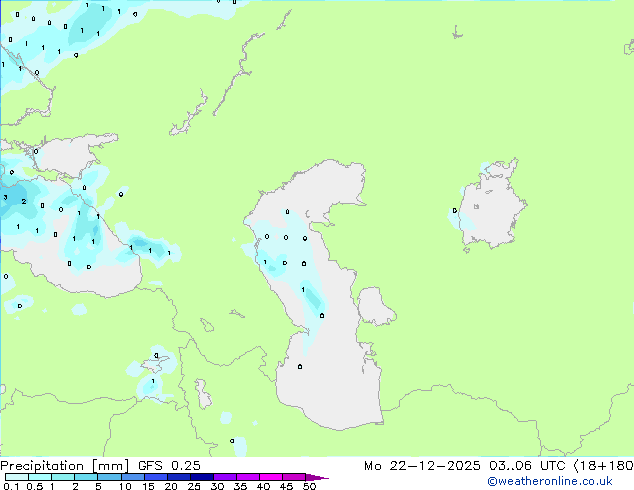
Task: Click the '50' legend scale label
Action: [x=310, y=486]
